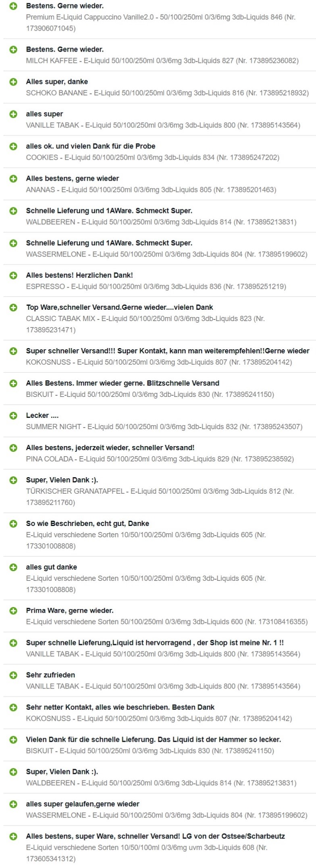Open the WASSERMELONE listing under 'Schmeckt Super'
316x868 pixels.
coord(166,254)
